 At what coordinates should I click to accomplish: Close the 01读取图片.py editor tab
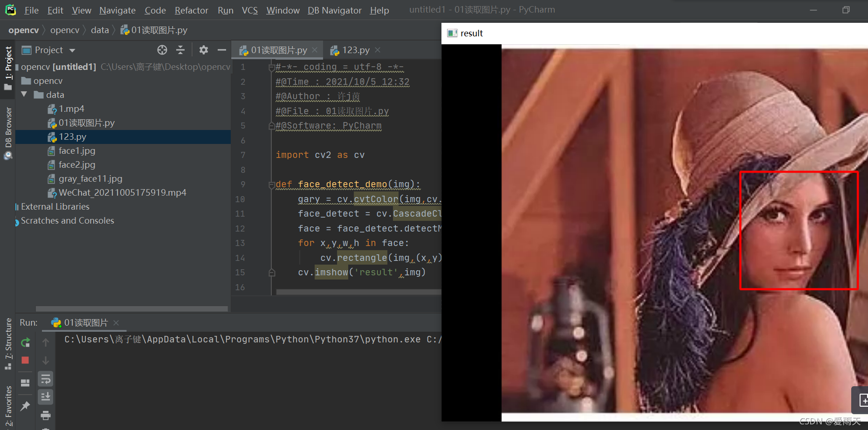click(x=315, y=50)
